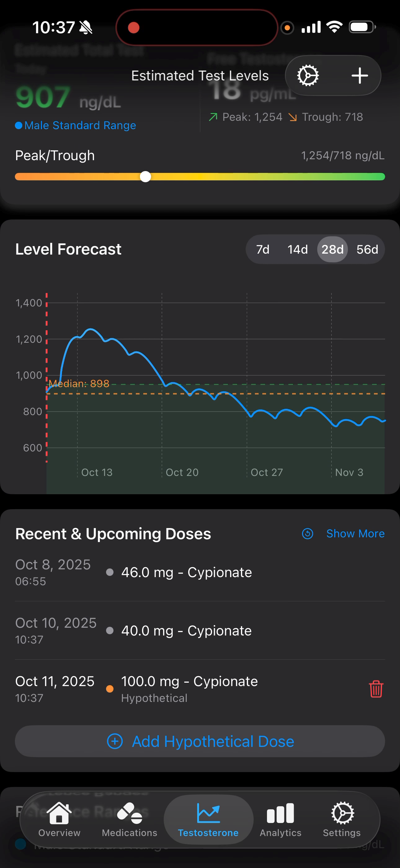Select the Testosterone tab
This screenshot has height=868, width=400.
click(208, 820)
